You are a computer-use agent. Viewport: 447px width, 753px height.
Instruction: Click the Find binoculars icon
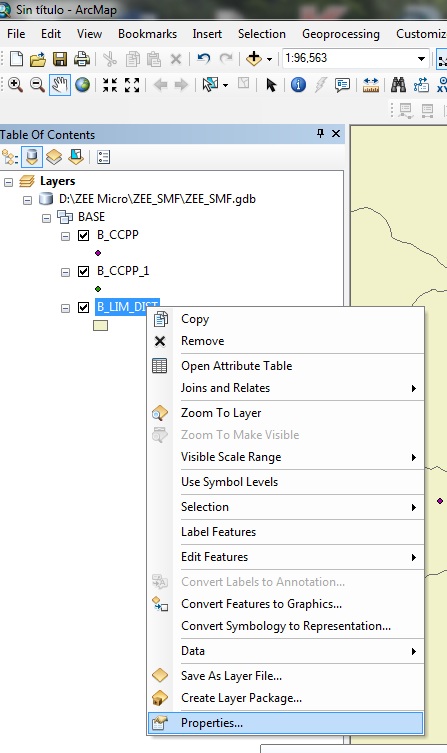[x=398, y=85]
